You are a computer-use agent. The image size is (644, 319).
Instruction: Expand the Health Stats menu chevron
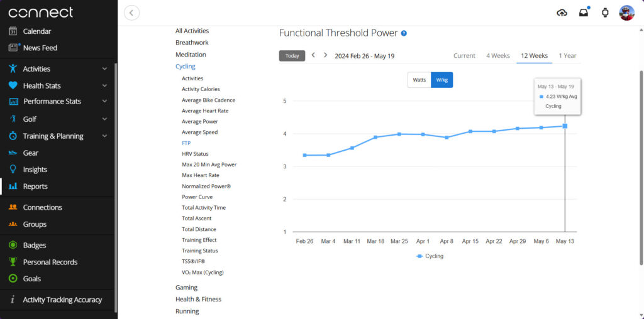(x=104, y=86)
